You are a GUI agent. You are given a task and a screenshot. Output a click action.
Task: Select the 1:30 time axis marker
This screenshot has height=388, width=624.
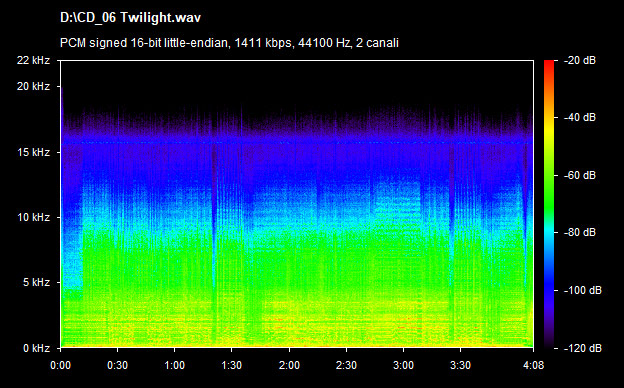pyautogui.click(x=231, y=365)
